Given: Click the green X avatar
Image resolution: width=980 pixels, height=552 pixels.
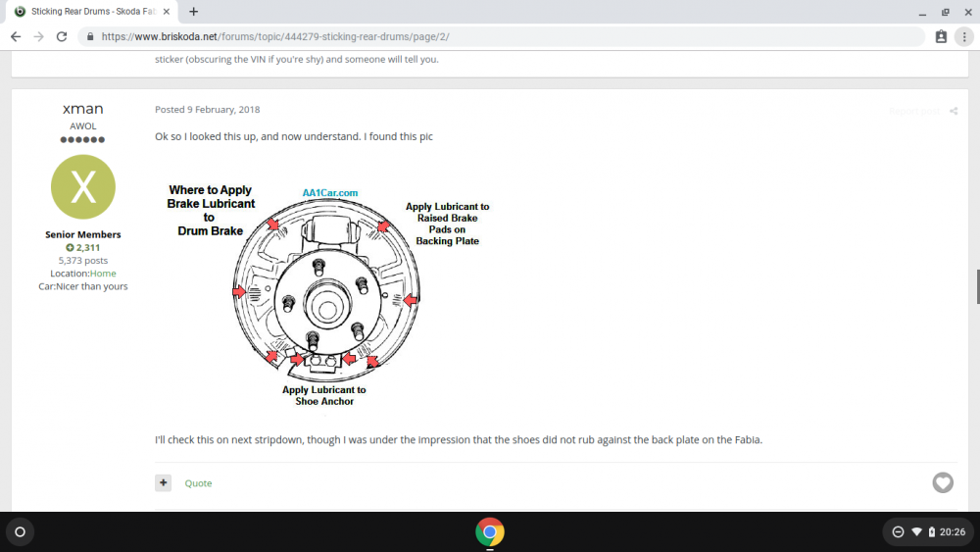Looking at the screenshot, I should tap(83, 187).
